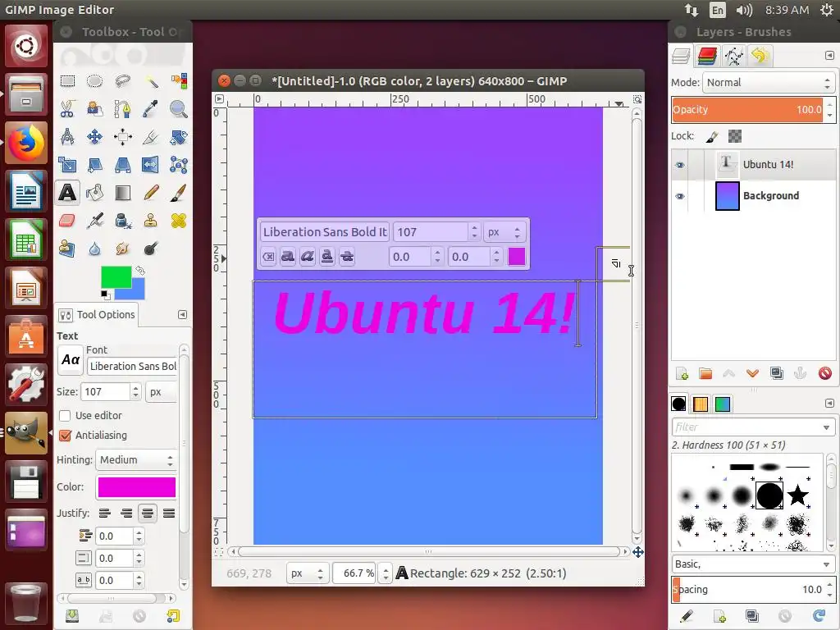The height and width of the screenshot is (630, 840).
Task: Select the Color Picker tool
Action: 151,109
